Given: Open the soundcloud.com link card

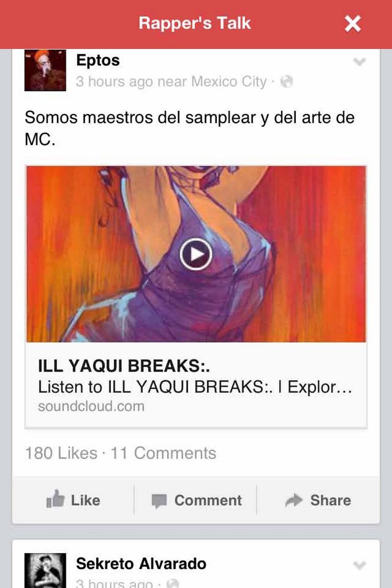Looking at the screenshot, I should pyautogui.click(x=196, y=385).
